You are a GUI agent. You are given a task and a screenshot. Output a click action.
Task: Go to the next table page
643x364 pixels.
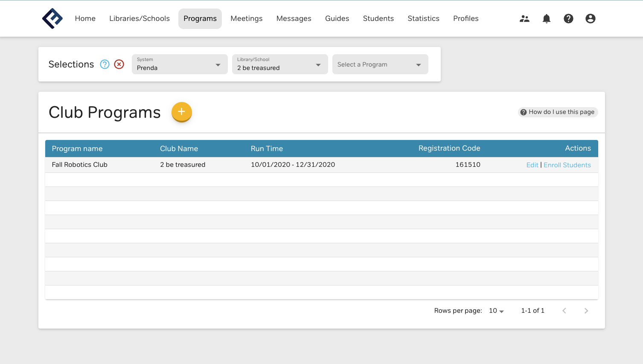click(x=586, y=311)
